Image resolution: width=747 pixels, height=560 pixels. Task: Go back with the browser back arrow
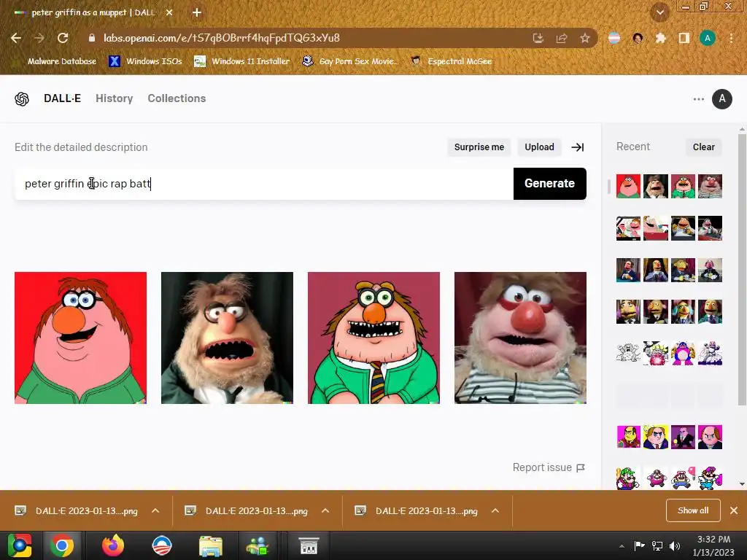16,38
